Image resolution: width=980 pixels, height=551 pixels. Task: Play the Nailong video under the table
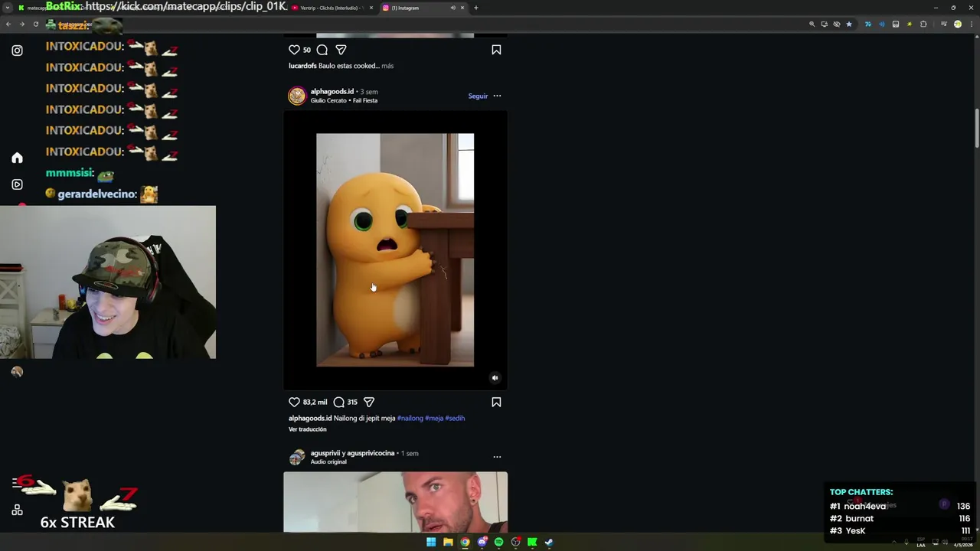pyautogui.click(x=395, y=249)
